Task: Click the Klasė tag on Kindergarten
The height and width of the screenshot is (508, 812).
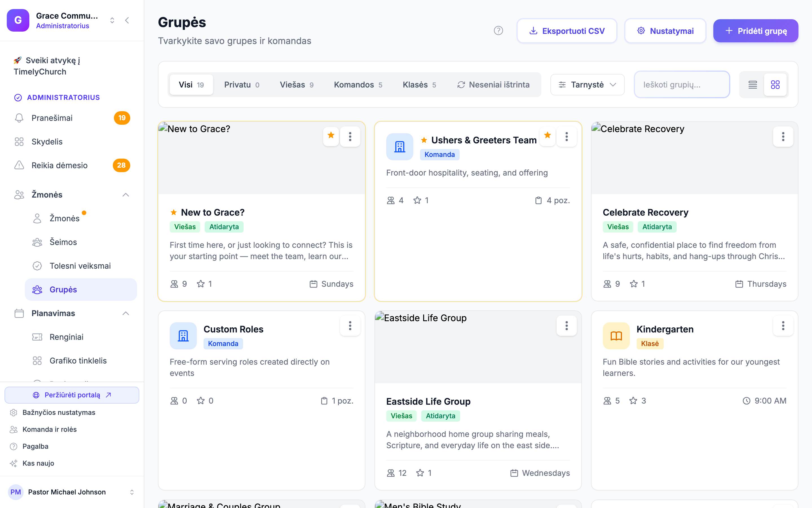Action: tap(650, 344)
